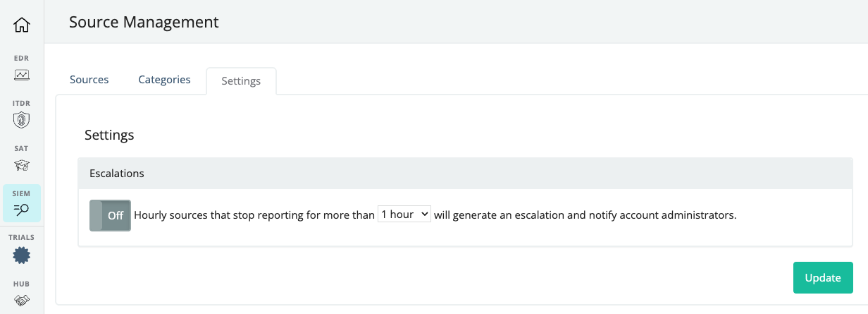Select the SIEM search-lines icon
Viewport: 868px width, 314px height.
(x=22, y=209)
